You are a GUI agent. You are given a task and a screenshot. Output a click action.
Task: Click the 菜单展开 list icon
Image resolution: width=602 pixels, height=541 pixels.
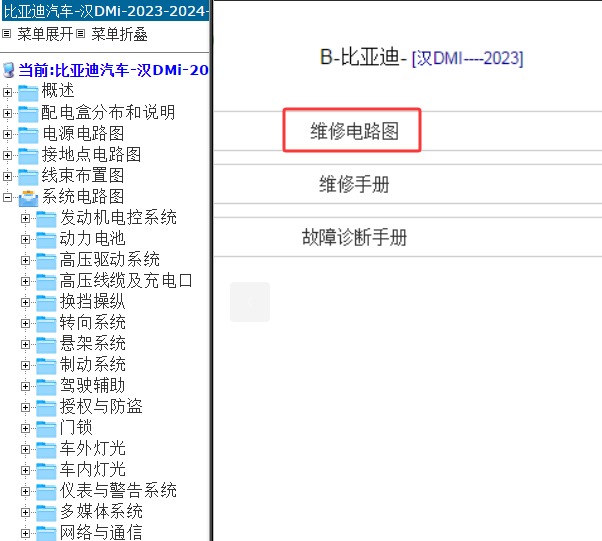[x=6, y=34]
